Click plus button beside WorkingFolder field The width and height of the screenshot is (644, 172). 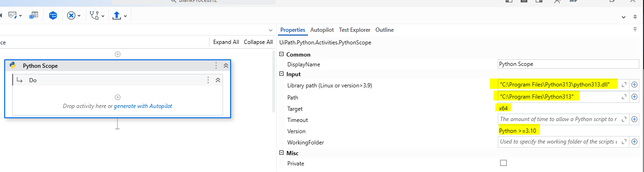coord(634,141)
